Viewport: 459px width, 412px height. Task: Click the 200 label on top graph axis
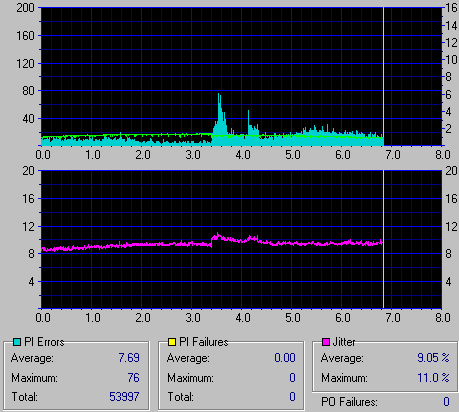(25, 8)
